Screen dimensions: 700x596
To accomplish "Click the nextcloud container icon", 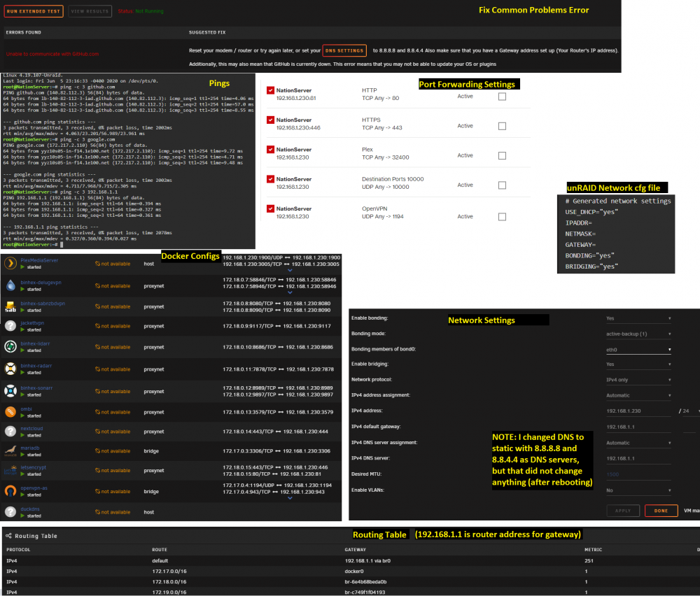I will pos(10,432).
